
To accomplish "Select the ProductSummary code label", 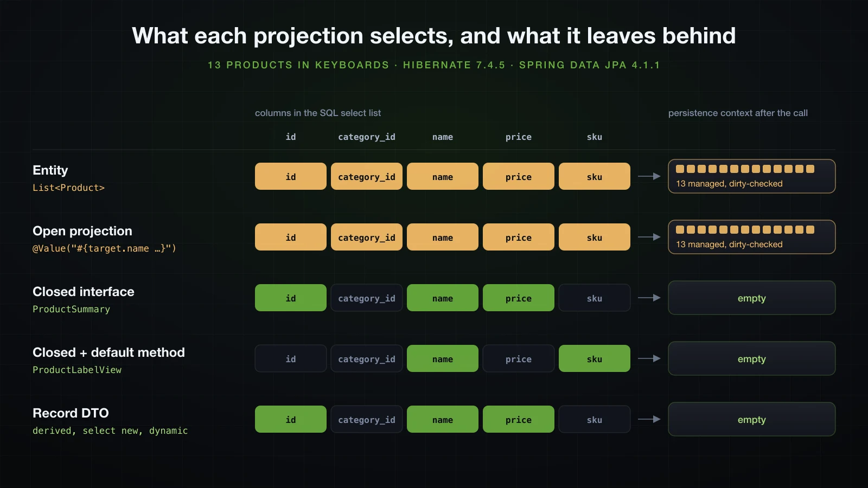I will (x=71, y=309).
